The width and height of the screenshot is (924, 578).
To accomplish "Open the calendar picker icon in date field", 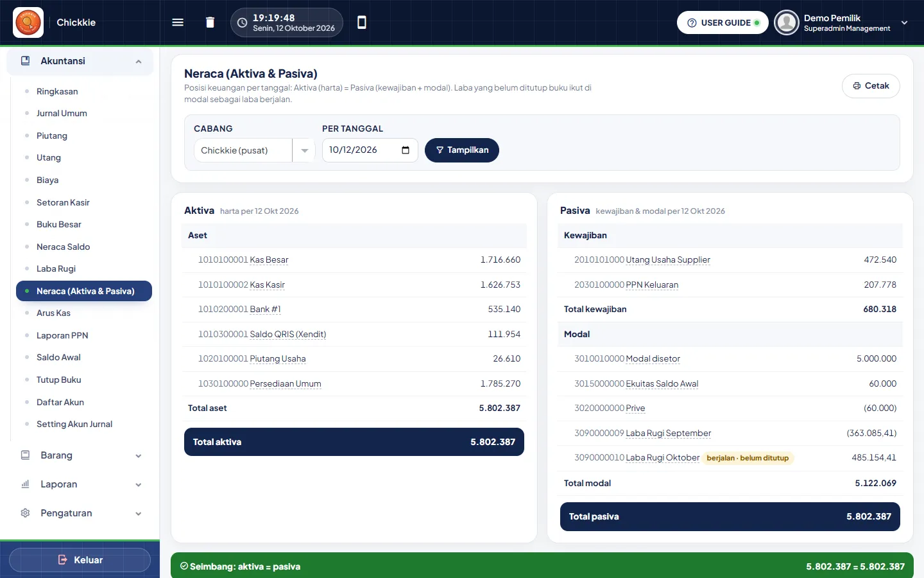I will (x=406, y=150).
